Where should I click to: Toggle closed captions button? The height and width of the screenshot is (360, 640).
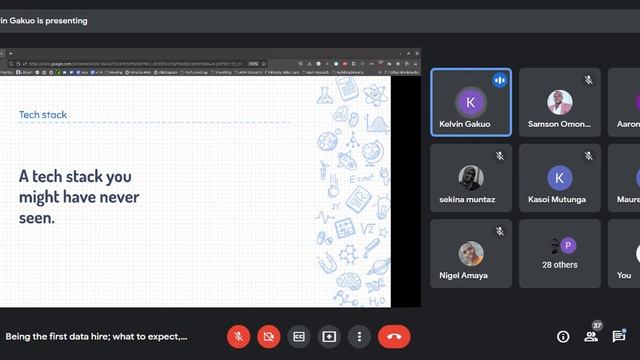pyautogui.click(x=299, y=337)
